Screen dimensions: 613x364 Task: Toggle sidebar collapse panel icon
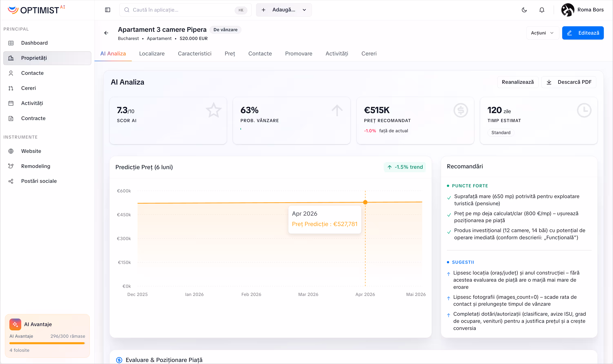tap(108, 10)
